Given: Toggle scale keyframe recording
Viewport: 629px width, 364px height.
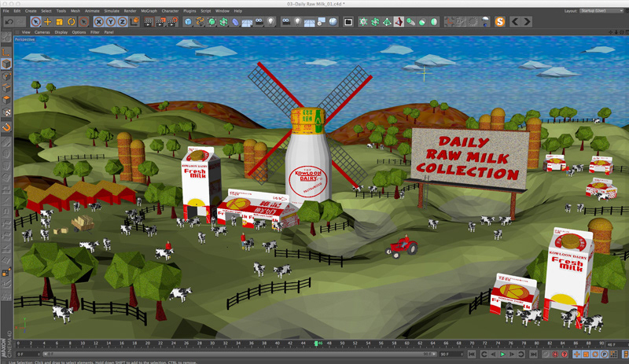Looking at the screenshot, I should click(x=586, y=355).
